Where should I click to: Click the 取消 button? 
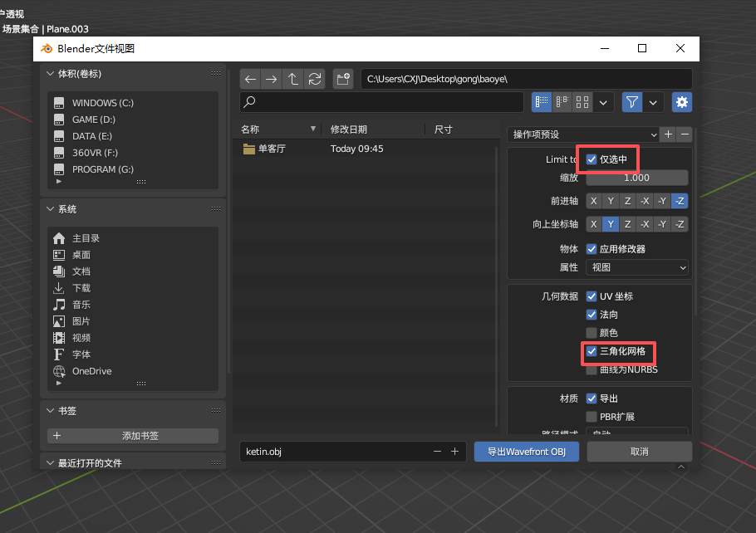(x=639, y=452)
